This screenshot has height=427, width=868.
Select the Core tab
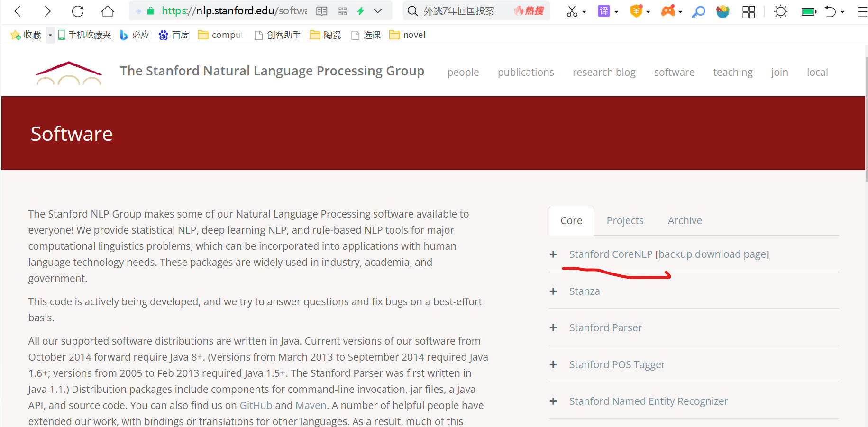click(x=571, y=220)
